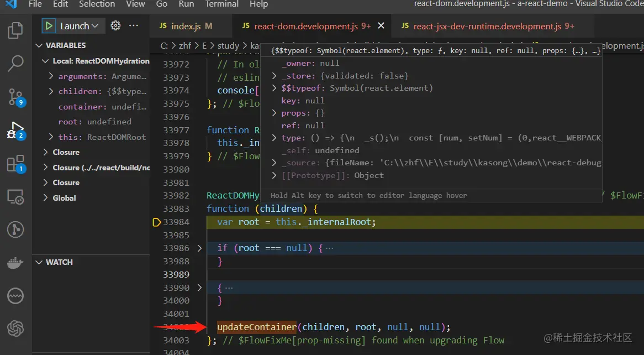This screenshot has height=355, width=644.
Task: Expand type property in hover popup
Action: 274,138
